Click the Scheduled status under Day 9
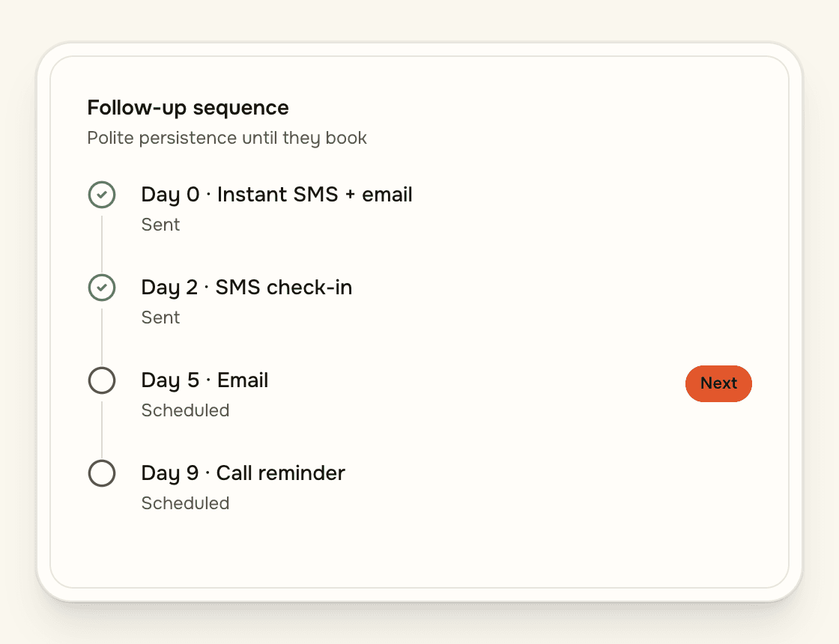 click(185, 503)
